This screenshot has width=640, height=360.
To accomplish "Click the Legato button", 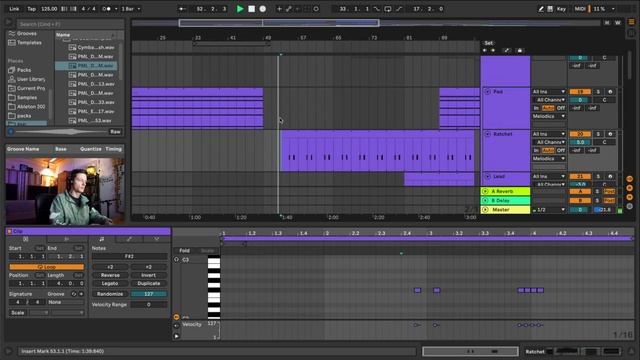I will [x=110, y=283].
